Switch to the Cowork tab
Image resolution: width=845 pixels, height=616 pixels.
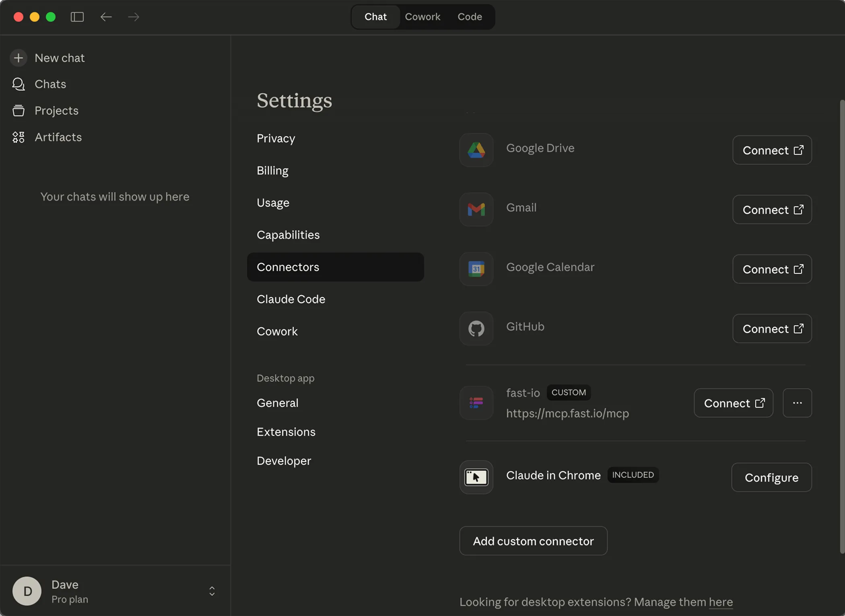422,16
